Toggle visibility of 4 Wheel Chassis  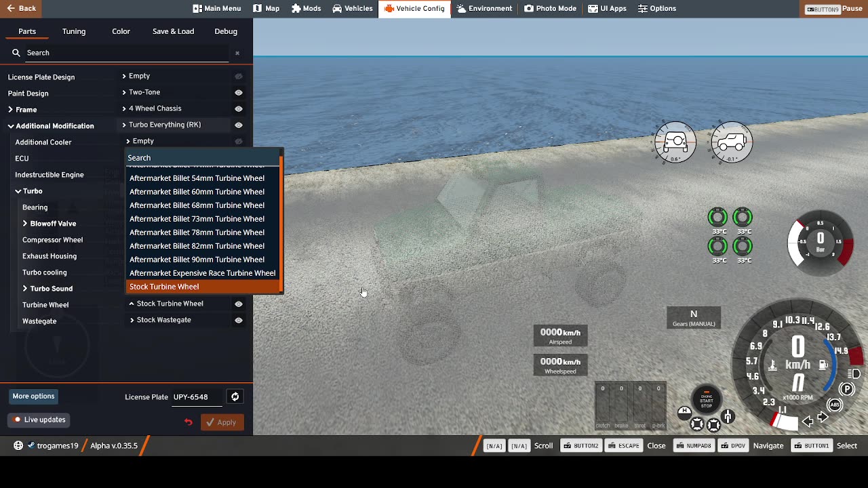(239, 108)
